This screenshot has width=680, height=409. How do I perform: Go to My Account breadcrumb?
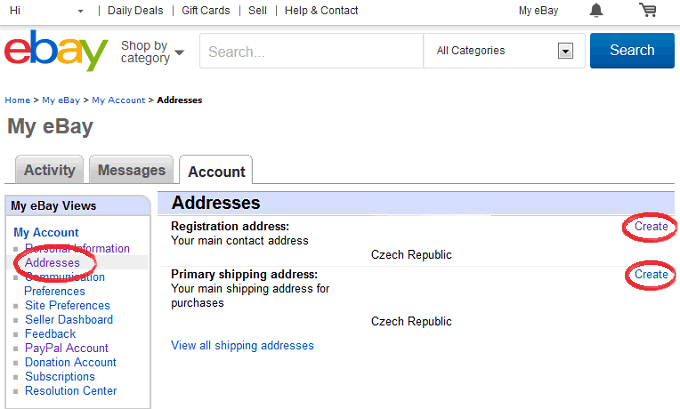(x=118, y=100)
